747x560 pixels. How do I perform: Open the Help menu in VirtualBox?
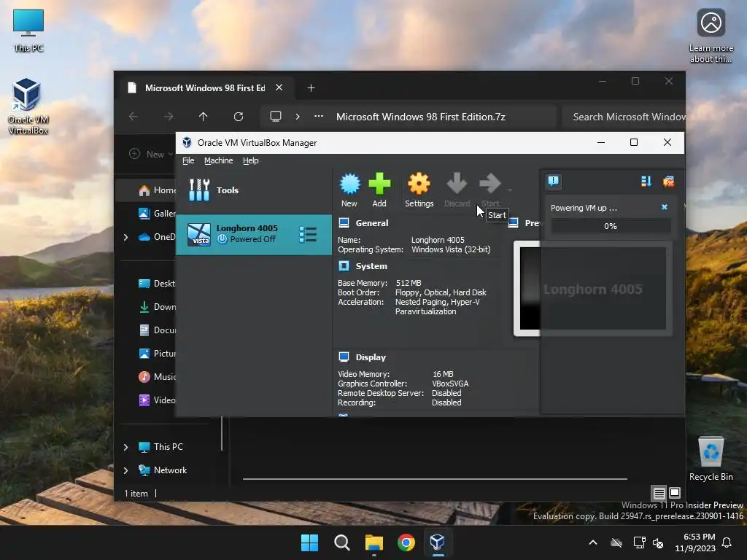251,160
